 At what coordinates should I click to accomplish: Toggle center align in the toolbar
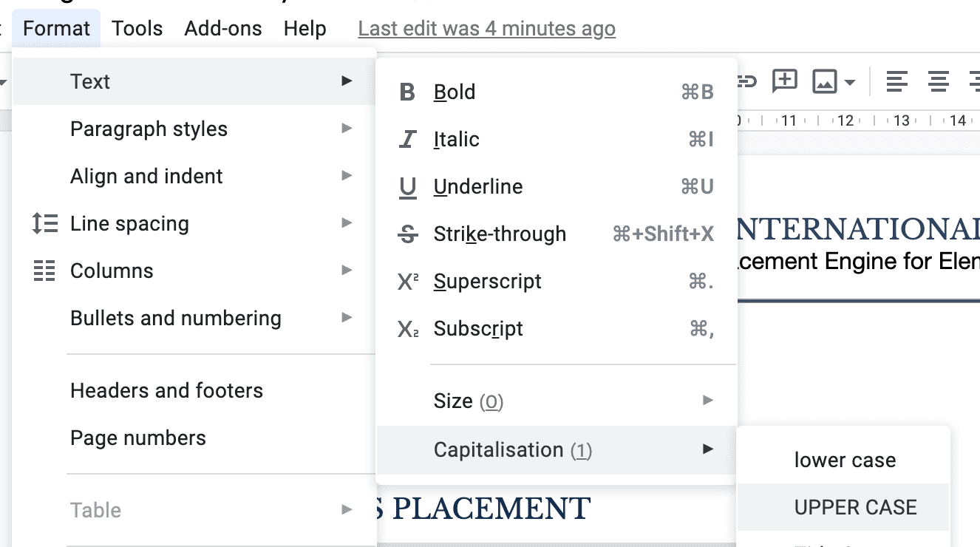[939, 81]
